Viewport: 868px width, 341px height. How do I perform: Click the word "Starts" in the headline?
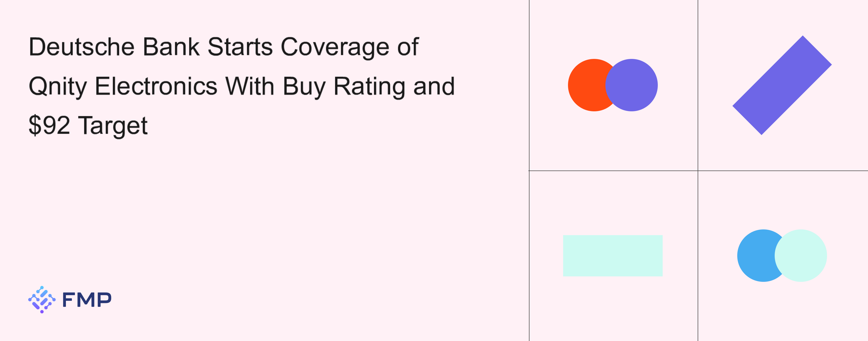pyautogui.click(x=240, y=47)
